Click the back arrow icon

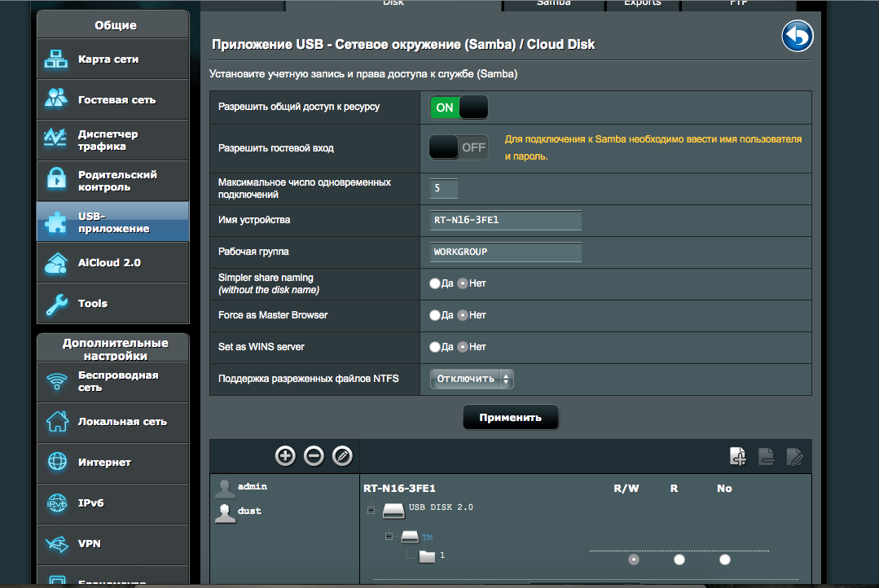point(797,37)
